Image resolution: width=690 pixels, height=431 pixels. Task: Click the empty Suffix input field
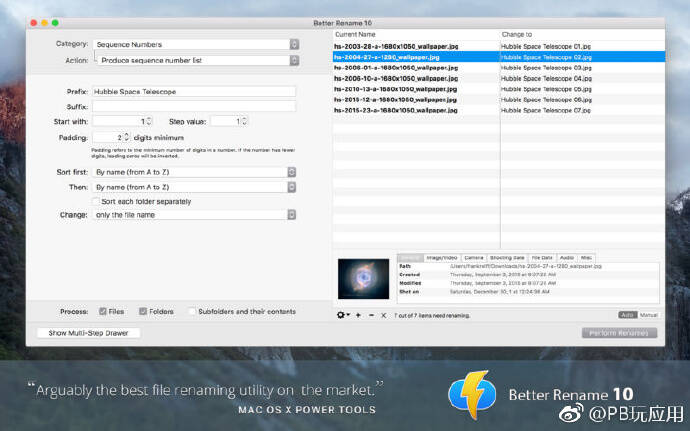pyautogui.click(x=194, y=107)
